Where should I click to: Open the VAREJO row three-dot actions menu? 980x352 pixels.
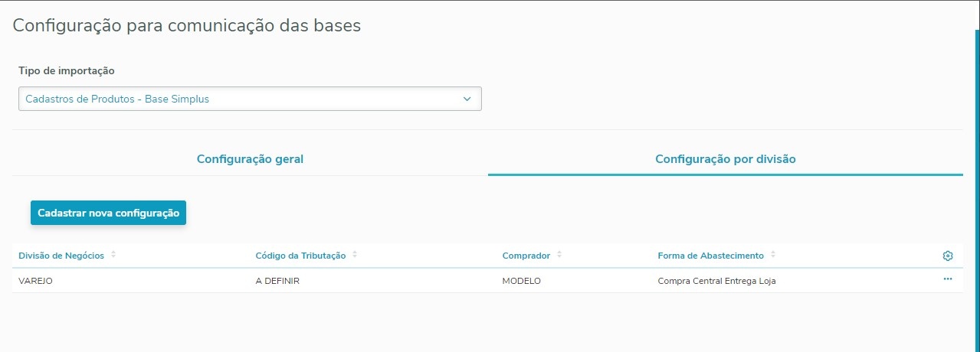[x=948, y=279]
